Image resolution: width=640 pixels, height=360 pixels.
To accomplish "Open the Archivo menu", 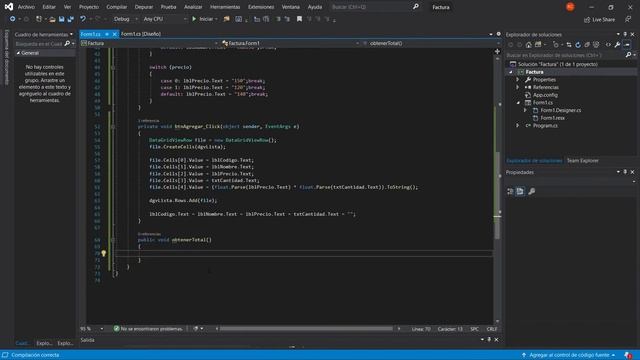I will point(26,7).
